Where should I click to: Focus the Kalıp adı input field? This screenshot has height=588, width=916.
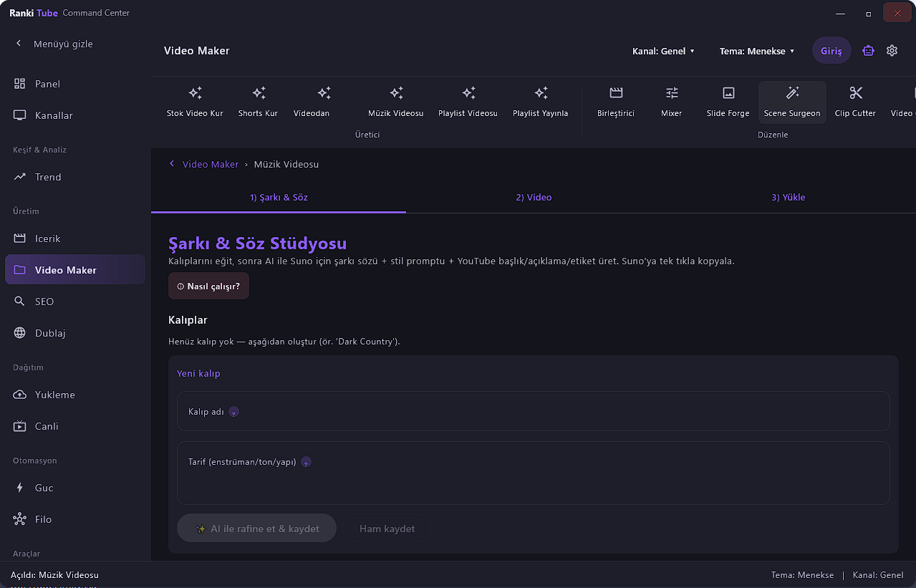point(534,411)
